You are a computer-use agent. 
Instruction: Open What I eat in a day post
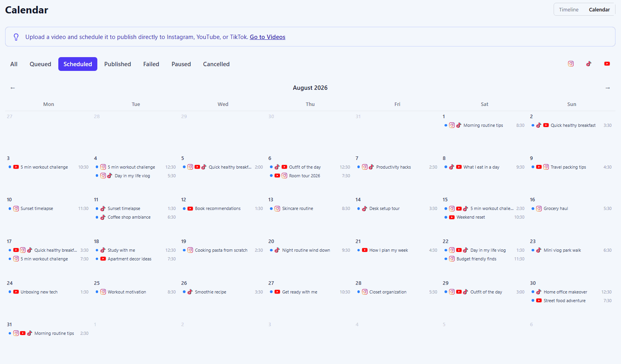484,167
